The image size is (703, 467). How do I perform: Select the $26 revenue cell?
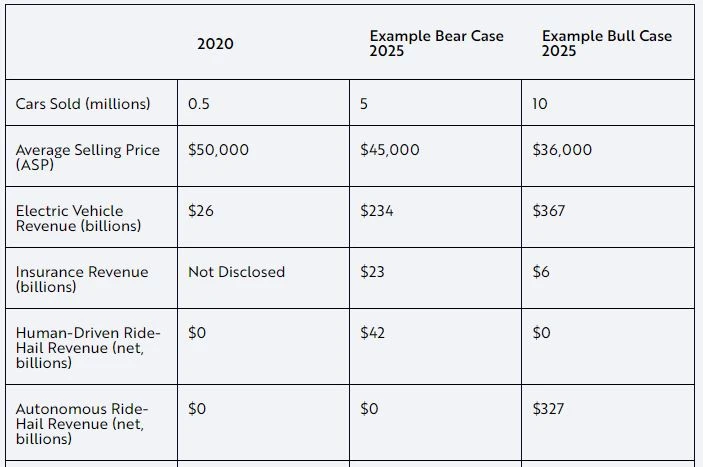[x=201, y=211]
